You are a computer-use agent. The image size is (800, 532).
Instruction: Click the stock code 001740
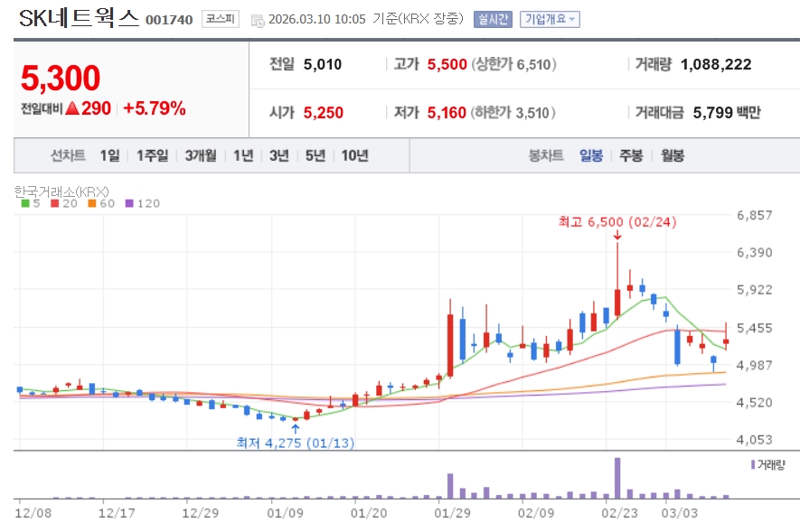169,20
